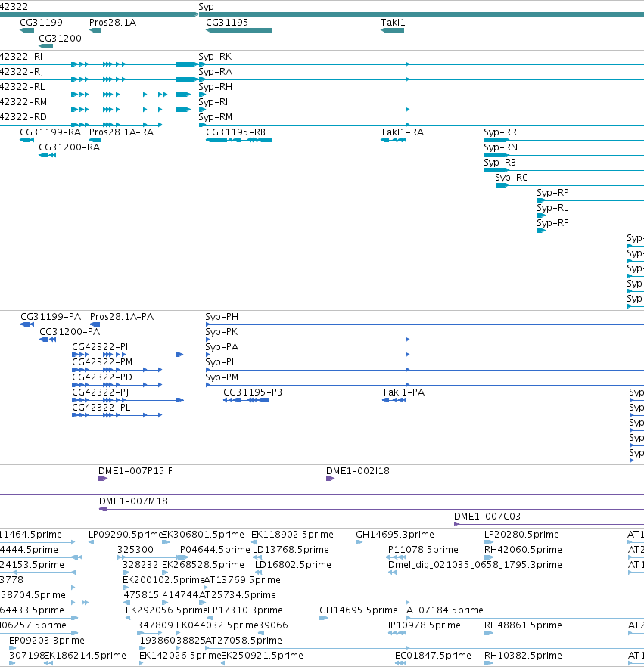Image resolution: width=644 pixels, height=667 pixels.
Task: Open the Pros28.1A-RA transcript
Action: (121, 132)
